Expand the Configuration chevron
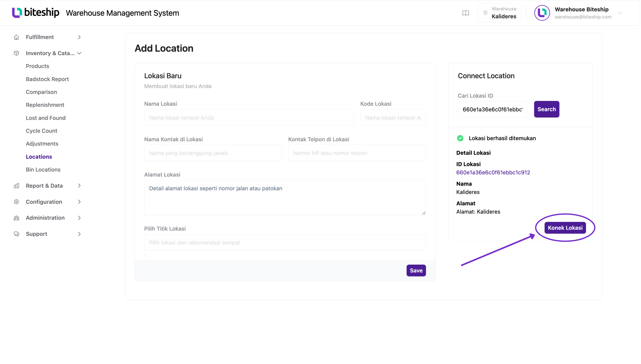The image size is (641, 364). (79, 202)
